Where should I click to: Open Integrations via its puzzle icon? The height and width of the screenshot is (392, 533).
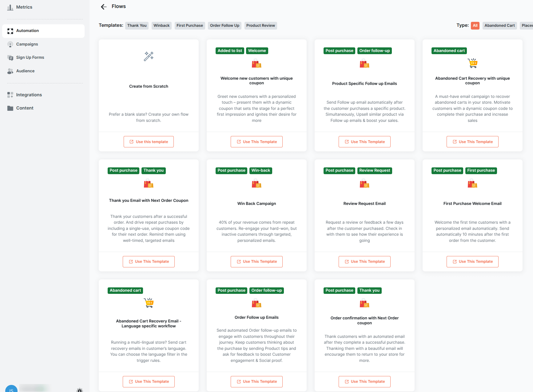pyautogui.click(x=10, y=94)
